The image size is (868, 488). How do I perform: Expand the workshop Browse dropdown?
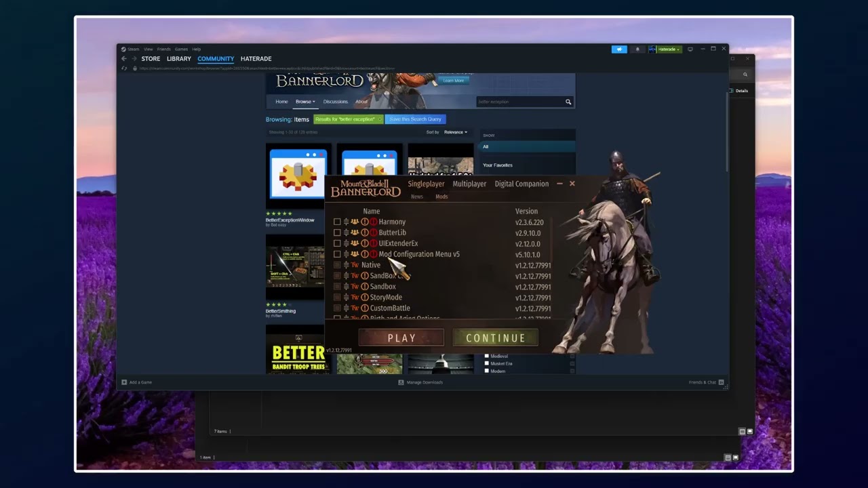click(x=305, y=102)
